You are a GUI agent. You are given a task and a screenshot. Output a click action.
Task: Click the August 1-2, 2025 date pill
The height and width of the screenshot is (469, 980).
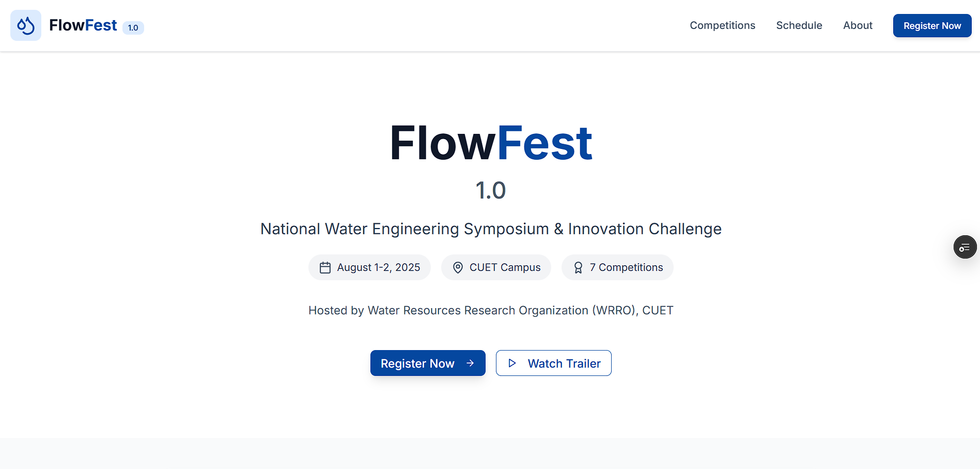(x=369, y=267)
